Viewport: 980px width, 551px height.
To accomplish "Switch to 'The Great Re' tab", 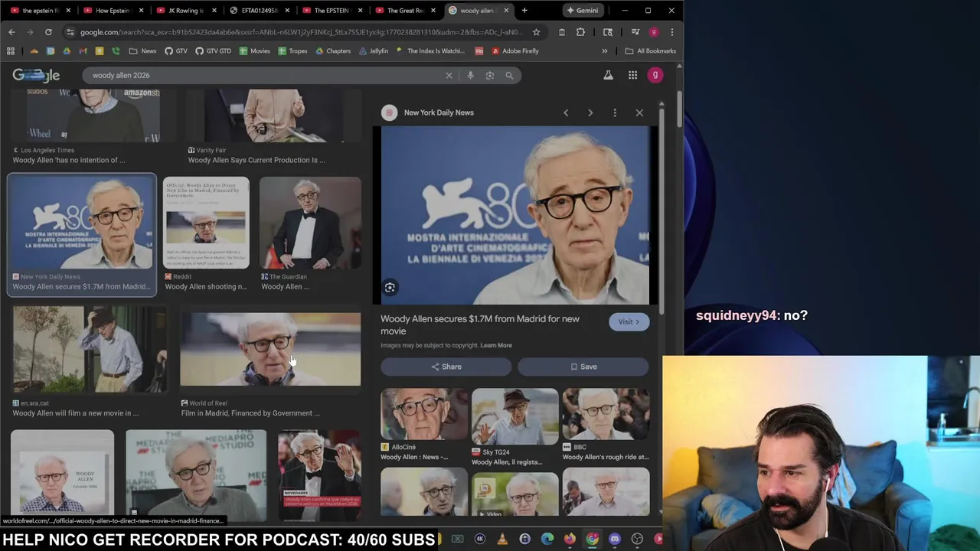I will pyautogui.click(x=403, y=10).
